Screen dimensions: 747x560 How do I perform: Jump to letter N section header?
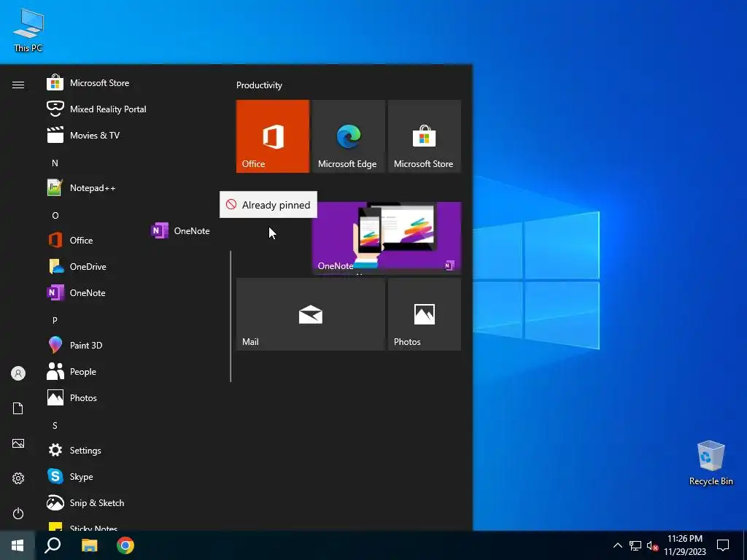[x=55, y=163]
